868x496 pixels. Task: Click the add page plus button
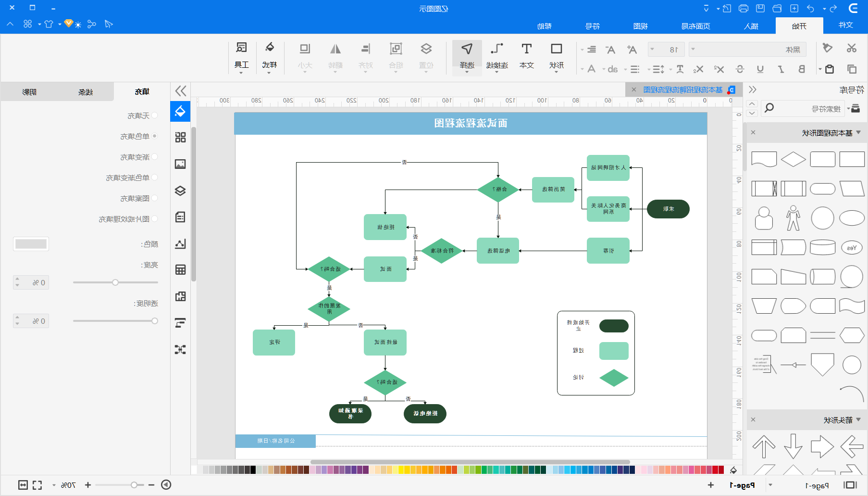[711, 485]
